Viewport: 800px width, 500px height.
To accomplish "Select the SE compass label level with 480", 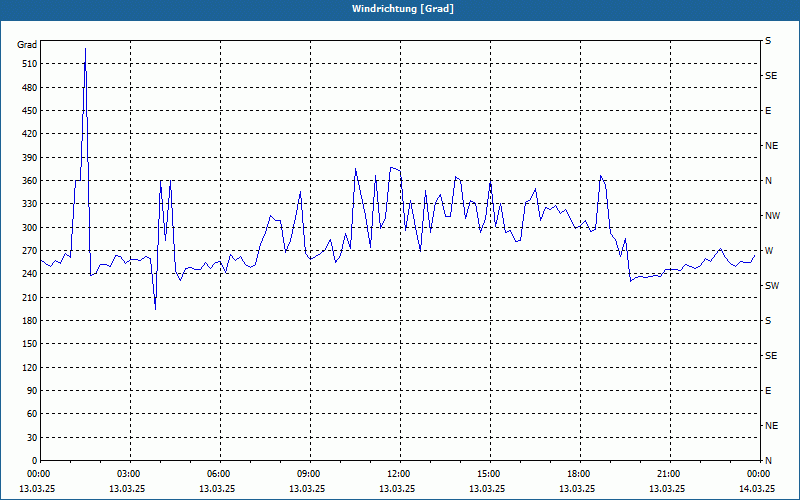I will [x=771, y=76].
